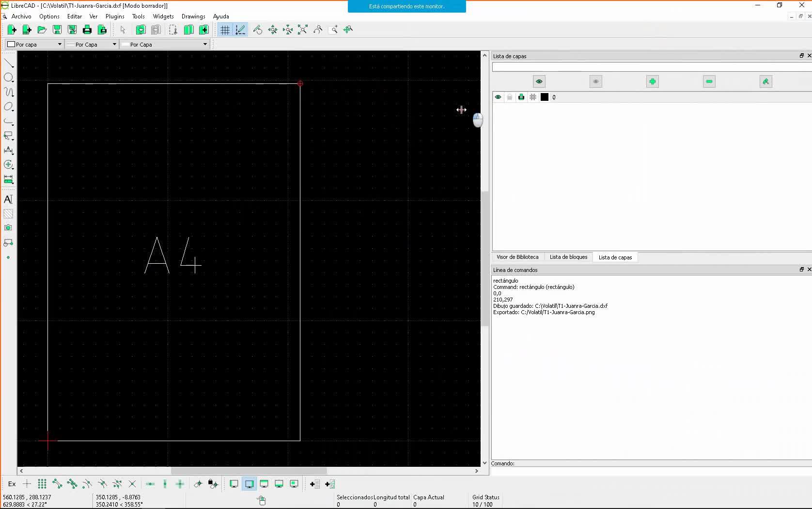Toggle draft mode button

tap(240, 30)
